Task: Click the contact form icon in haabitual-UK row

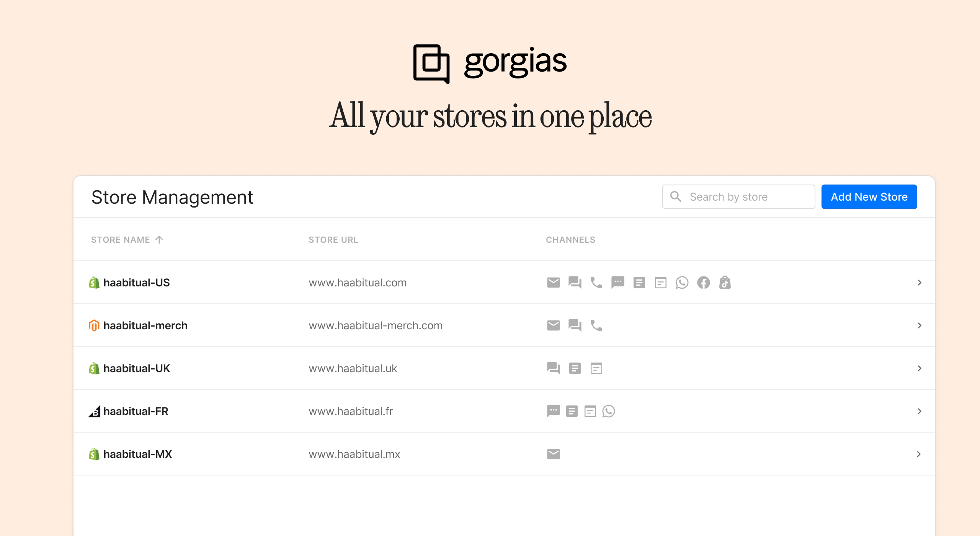Action: pyautogui.click(x=596, y=368)
